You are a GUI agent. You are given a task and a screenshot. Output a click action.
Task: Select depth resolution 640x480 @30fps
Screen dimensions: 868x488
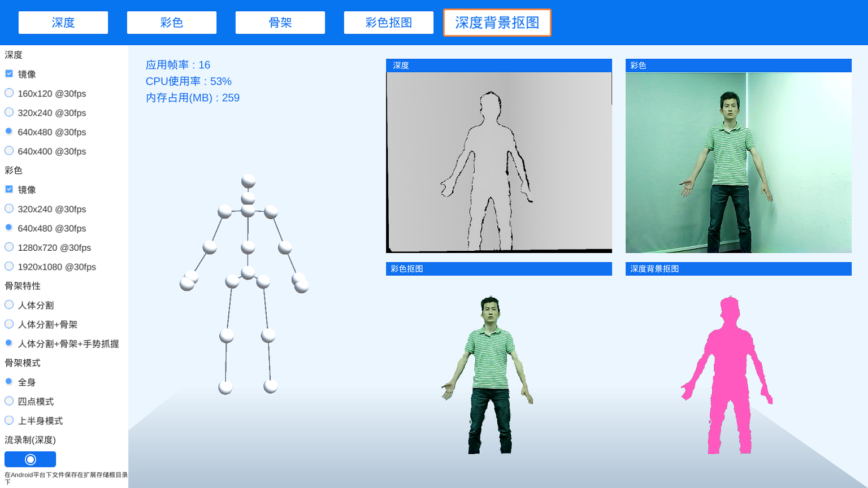9,131
